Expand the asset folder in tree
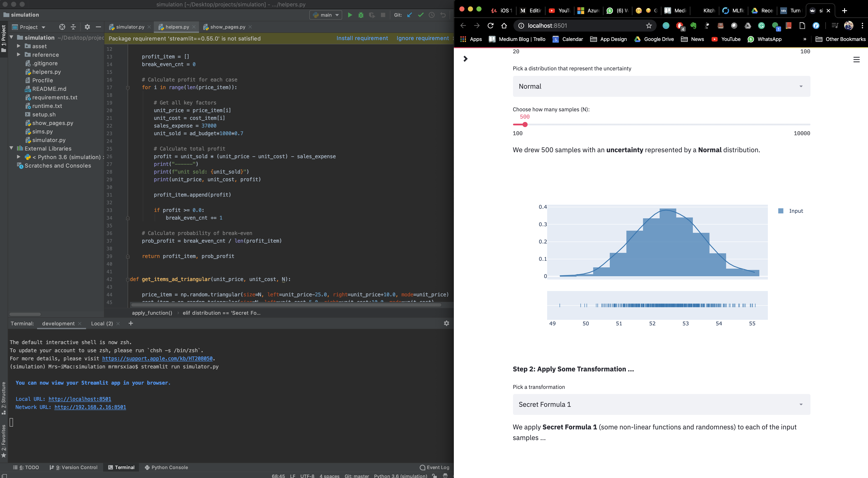Screen dimensions: 868x478 (19, 46)
